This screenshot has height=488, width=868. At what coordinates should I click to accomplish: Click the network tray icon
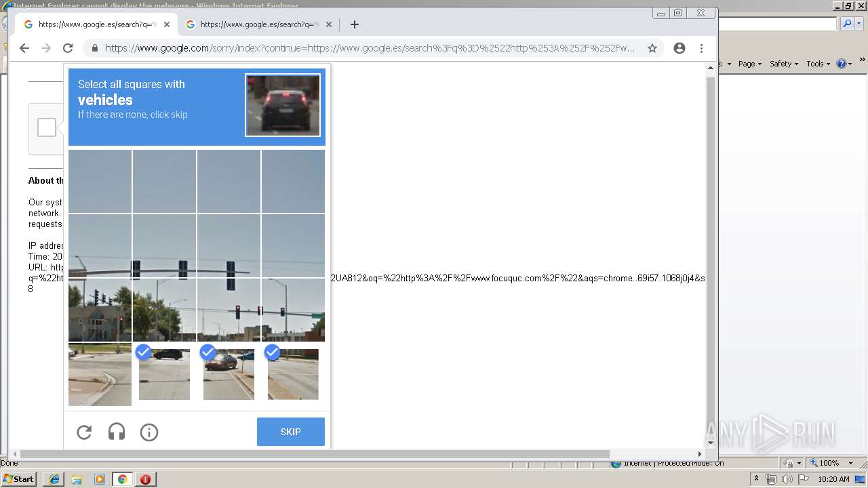coord(771,479)
